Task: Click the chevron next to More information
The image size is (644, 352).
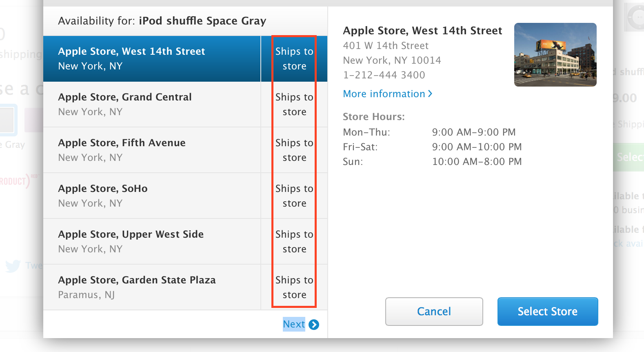Action: click(x=431, y=94)
